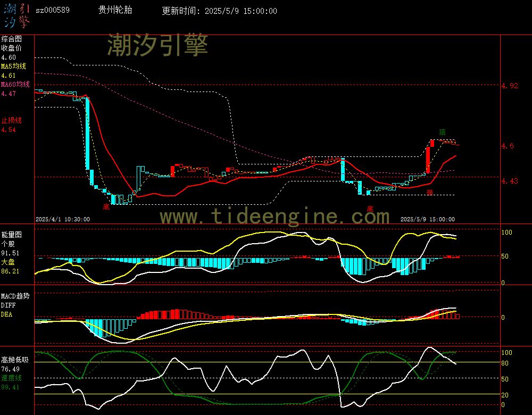Select the 速度线 value 99.41
Viewport: 532px width, 415px height.
(x=10, y=387)
